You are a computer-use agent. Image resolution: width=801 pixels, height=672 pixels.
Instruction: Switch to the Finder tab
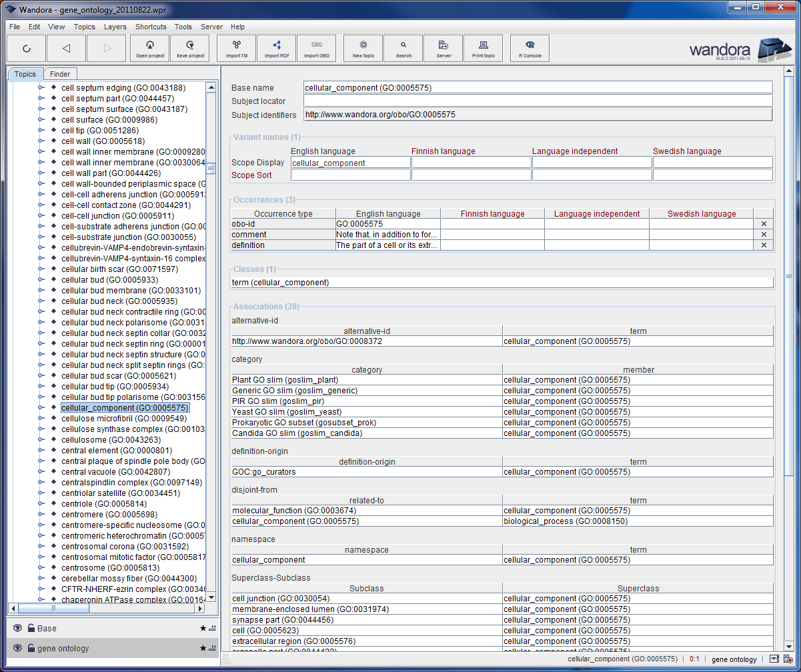click(x=60, y=73)
